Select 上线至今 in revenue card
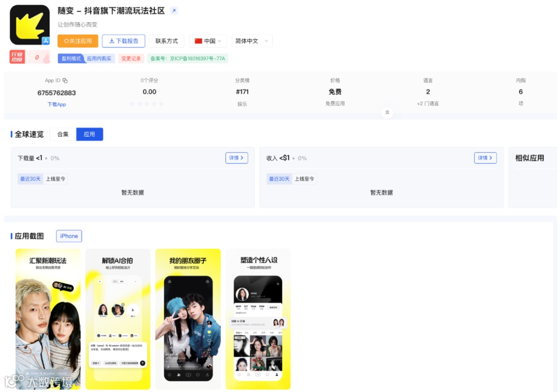The height and width of the screenshot is (392, 560). pos(304,179)
